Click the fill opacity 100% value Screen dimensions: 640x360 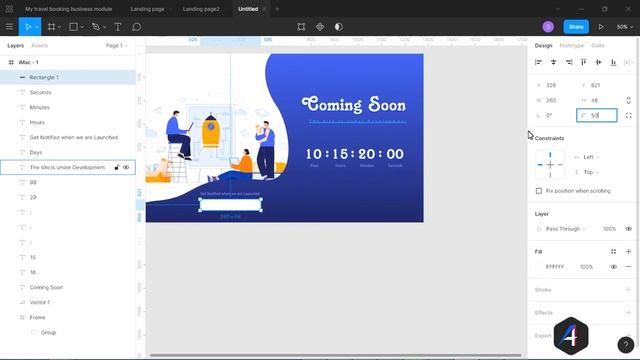pos(586,267)
